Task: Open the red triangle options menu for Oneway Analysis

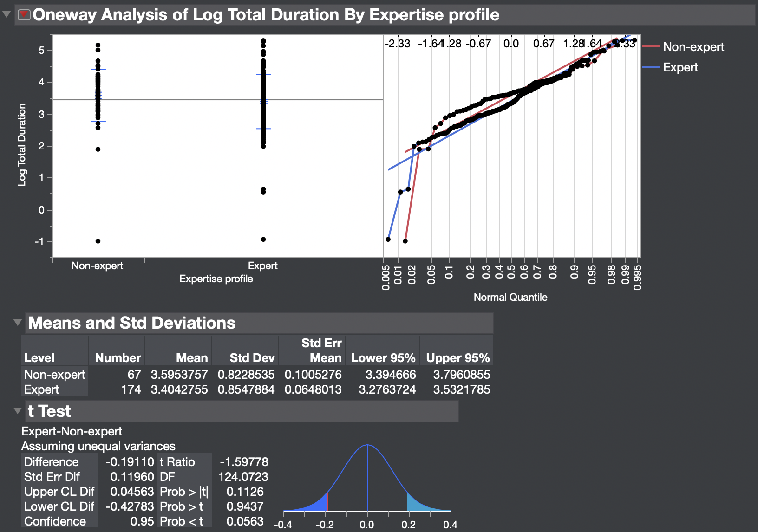Action: [23, 14]
